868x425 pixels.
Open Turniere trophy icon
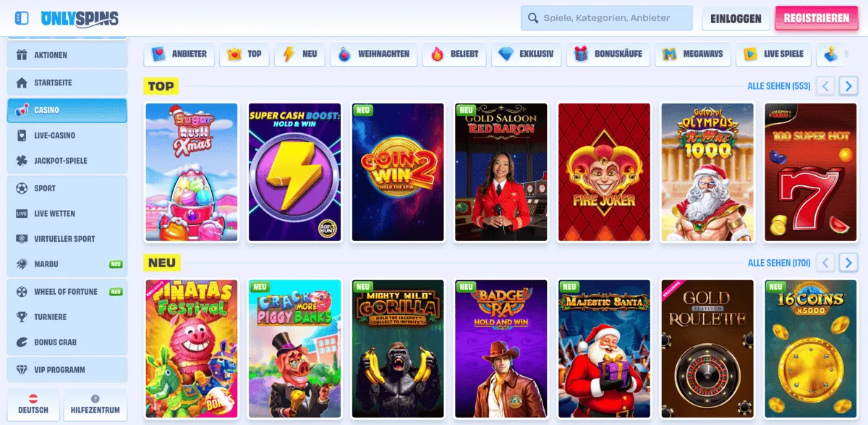click(22, 317)
